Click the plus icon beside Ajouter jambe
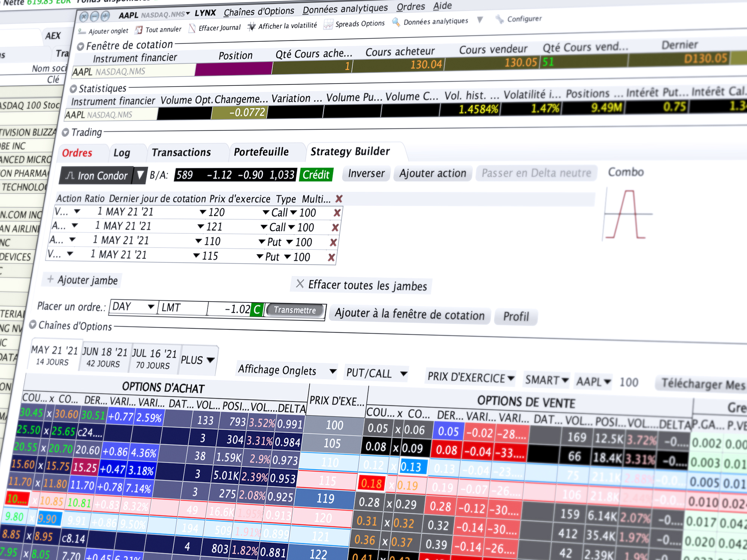The image size is (747, 560). (x=50, y=279)
